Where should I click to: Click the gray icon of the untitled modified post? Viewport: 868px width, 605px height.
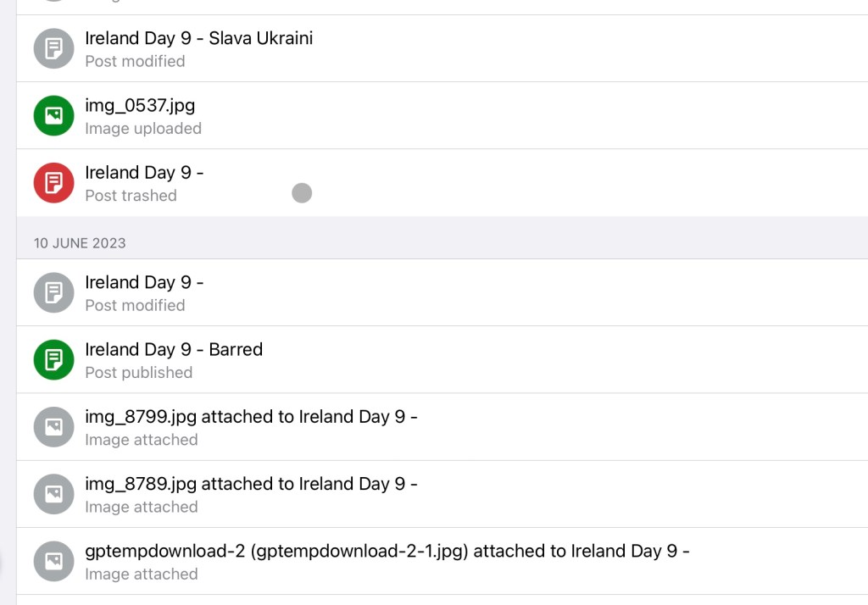pyautogui.click(x=53, y=293)
